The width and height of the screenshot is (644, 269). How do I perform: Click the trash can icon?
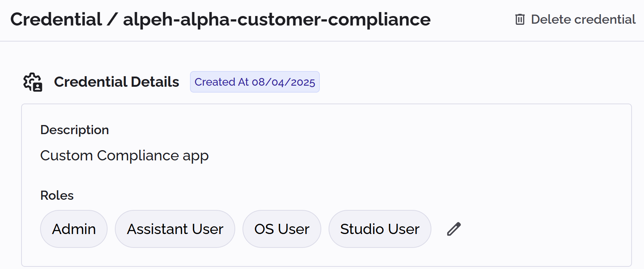(520, 19)
